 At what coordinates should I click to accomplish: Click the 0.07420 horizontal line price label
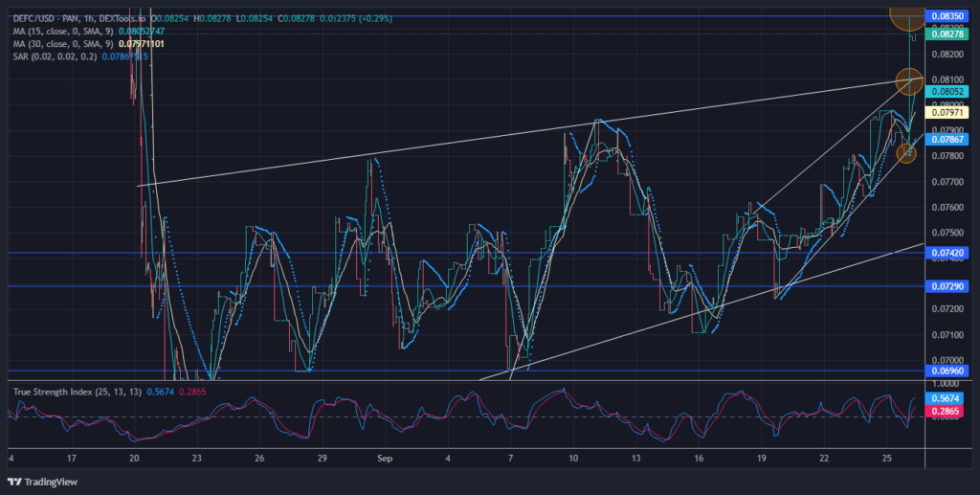point(947,253)
